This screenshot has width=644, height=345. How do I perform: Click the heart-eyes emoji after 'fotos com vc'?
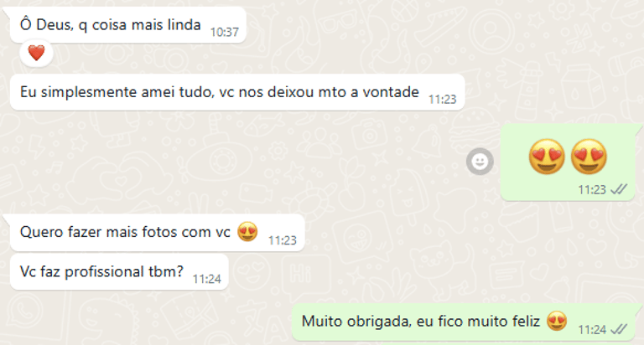point(247,232)
